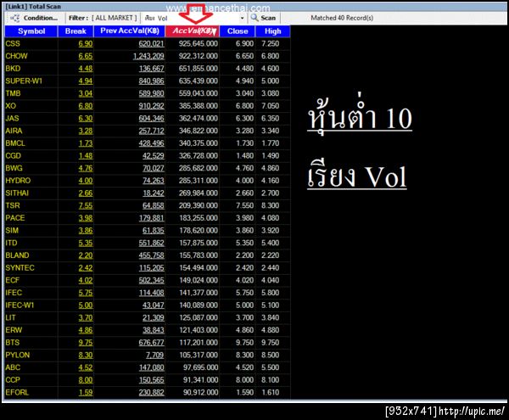Open EFORL break price link 1.59
Viewport: 509px width, 420px height.
pos(86,392)
